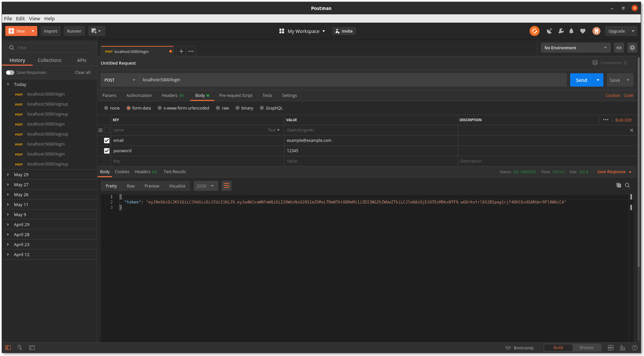Click the request URL field
Image resolution: width=644 pixels, height=356 pixels.
353,80
